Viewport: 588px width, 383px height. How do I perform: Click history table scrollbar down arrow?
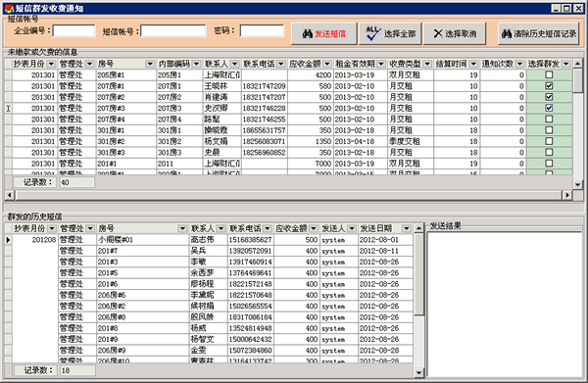418,372
